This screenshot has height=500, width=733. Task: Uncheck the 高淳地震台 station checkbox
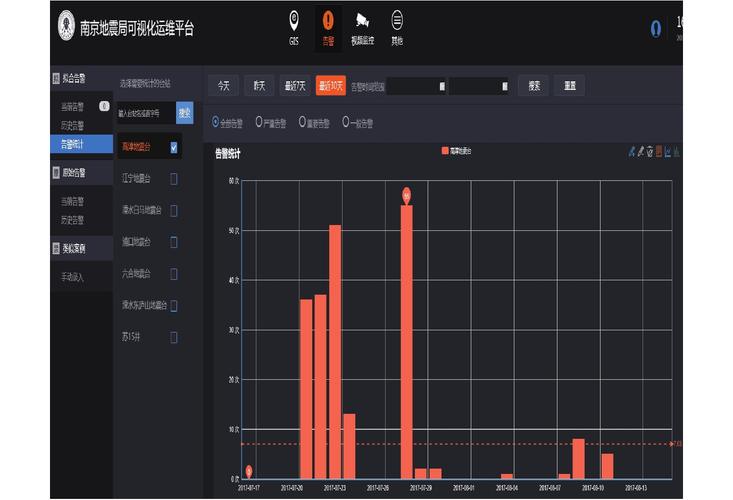coord(173,148)
